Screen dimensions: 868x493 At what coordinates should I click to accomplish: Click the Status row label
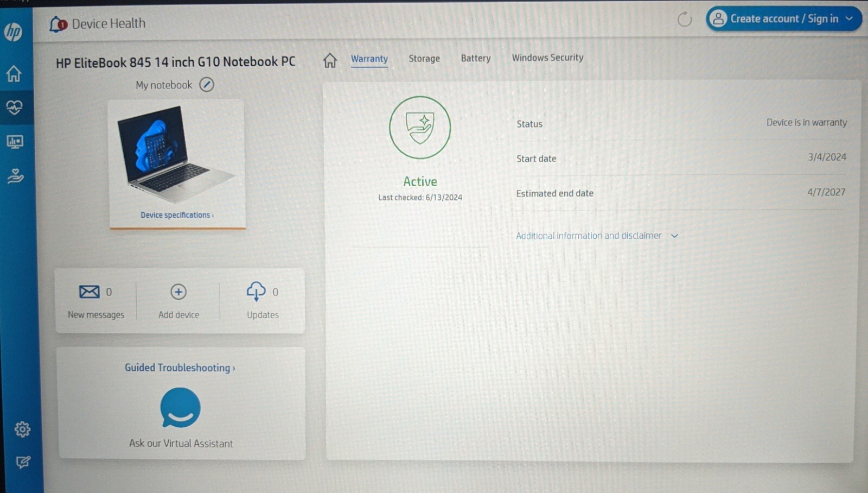pyautogui.click(x=529, y=124)
